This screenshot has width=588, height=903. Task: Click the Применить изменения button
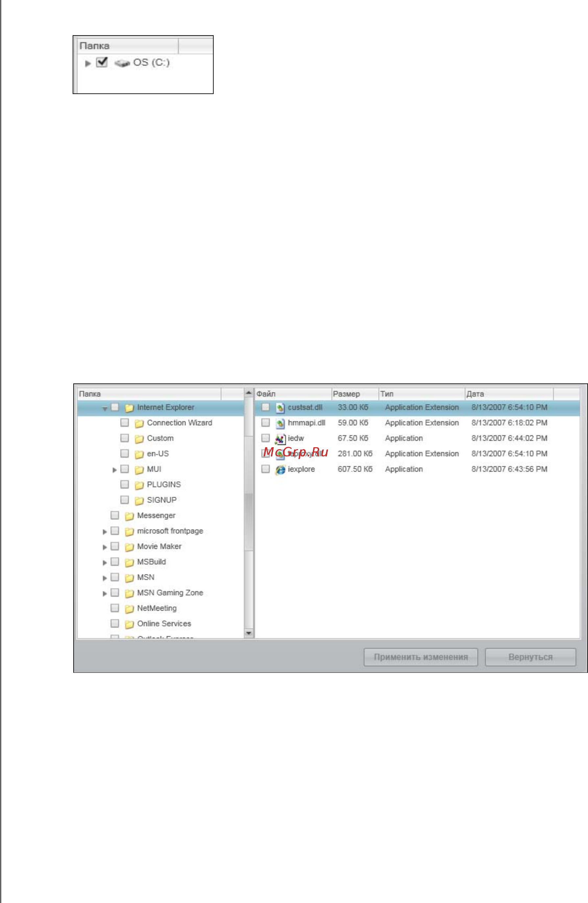[420, 657]
